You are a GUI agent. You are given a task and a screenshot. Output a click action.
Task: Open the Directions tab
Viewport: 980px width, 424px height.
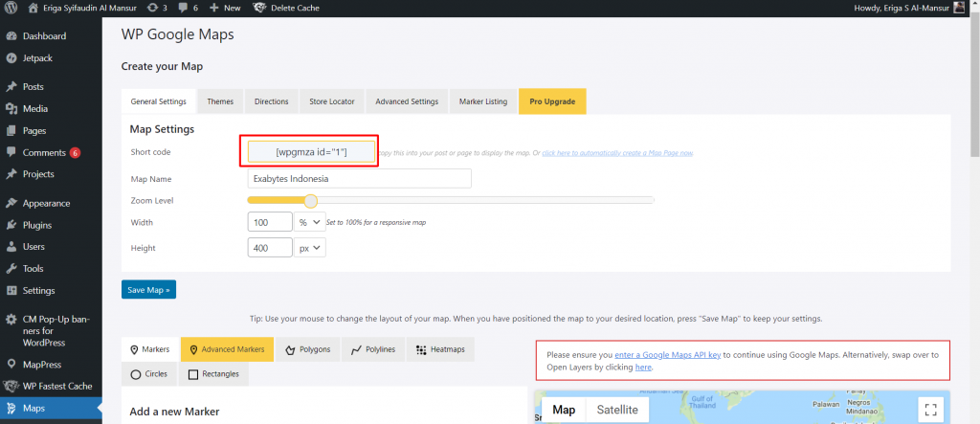271,101
